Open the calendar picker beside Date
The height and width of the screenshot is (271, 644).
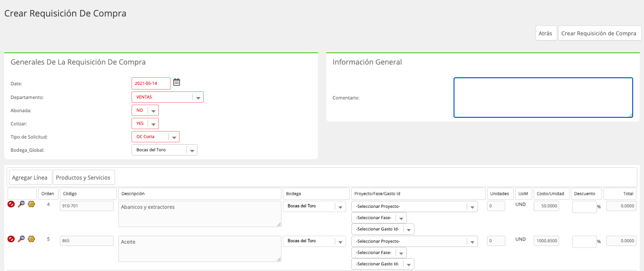tap(177, 82)
